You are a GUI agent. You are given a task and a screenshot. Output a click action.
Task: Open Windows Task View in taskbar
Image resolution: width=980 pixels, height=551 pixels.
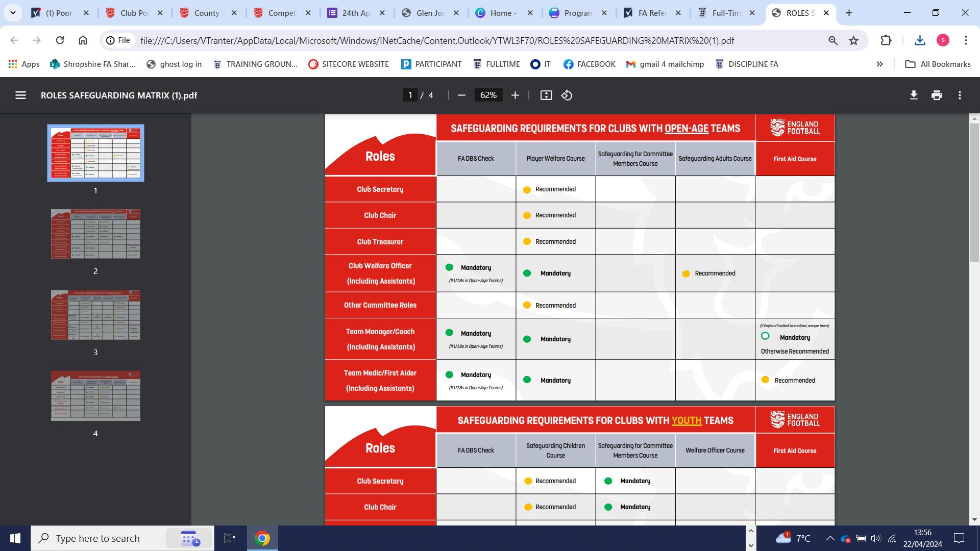(x=230, y=538)
